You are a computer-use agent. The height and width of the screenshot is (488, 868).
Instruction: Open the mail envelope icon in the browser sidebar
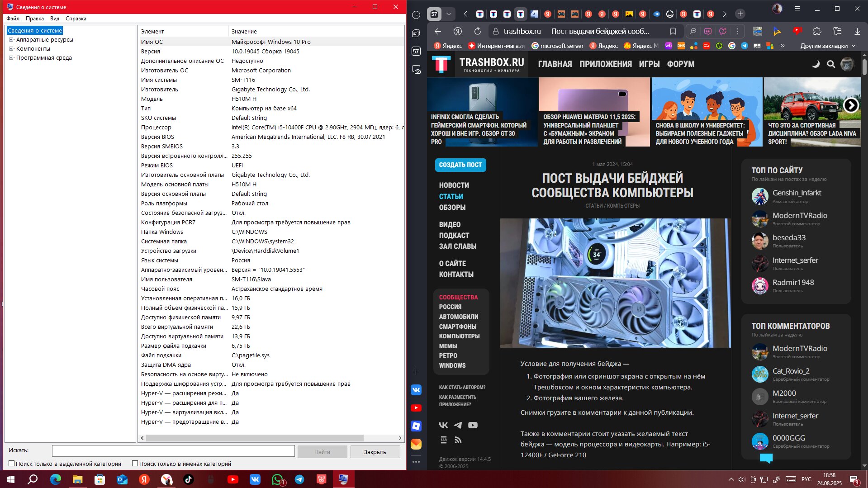416,444
